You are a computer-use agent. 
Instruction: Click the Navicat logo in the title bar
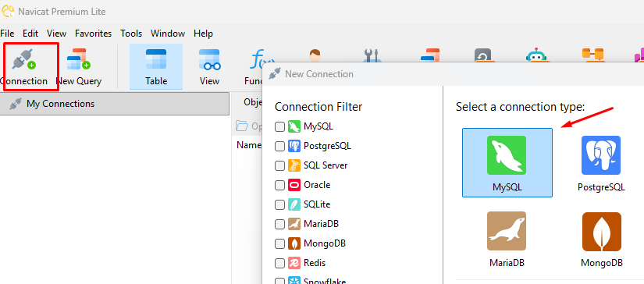pyautogui.click(x=9, y=11)
